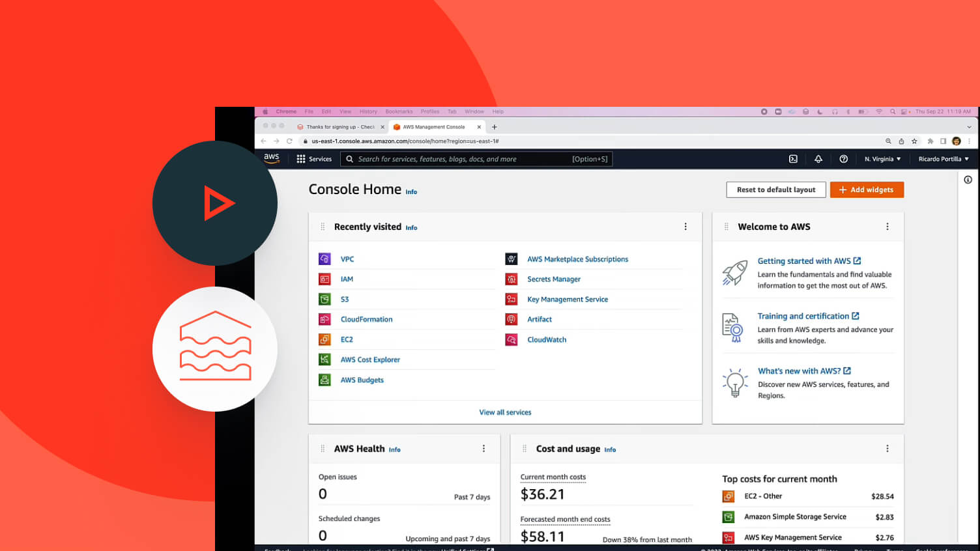The height and width of the screenshot is (551, 980).
Task: Bookmark this page with the star icon
Action: (914, 141)
